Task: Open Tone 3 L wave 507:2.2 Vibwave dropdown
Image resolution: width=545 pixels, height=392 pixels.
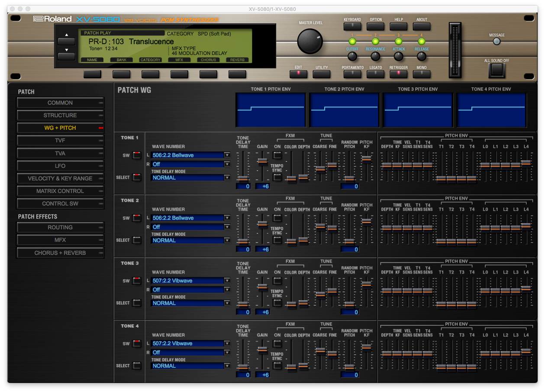Action: (190, 280)
